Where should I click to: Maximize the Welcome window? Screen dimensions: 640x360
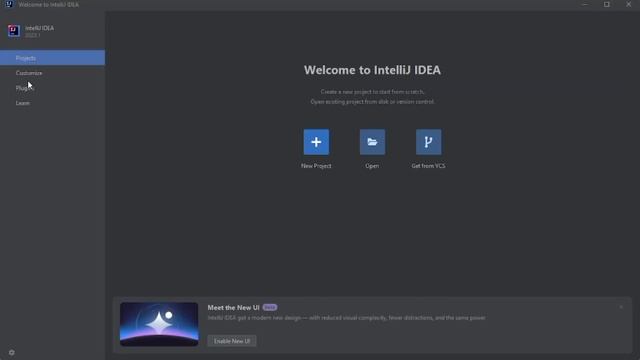607,4
